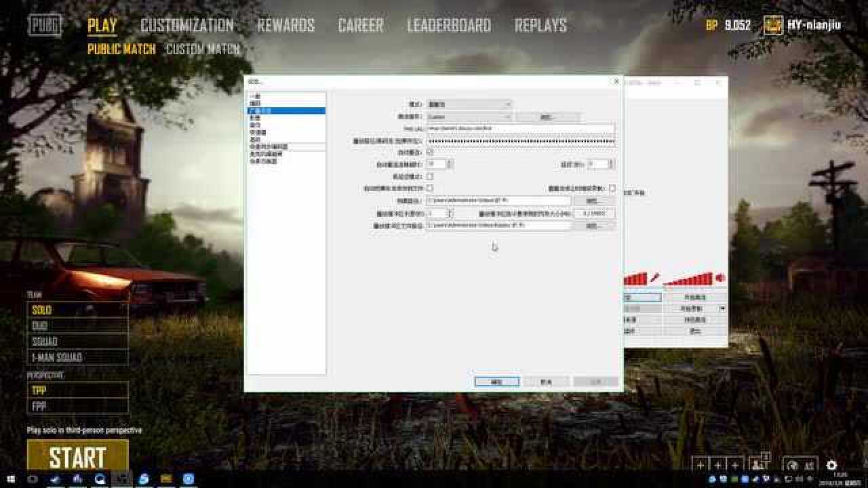
Task: Mute desktop speaker icon in OBS window
Action: click(719, 278)
